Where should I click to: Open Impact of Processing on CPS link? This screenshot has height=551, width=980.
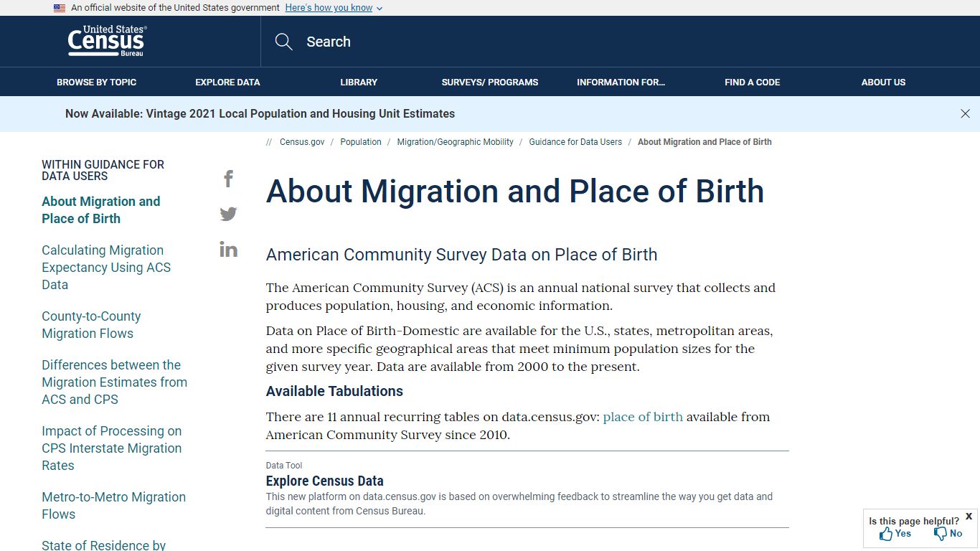tap(112, 448)
